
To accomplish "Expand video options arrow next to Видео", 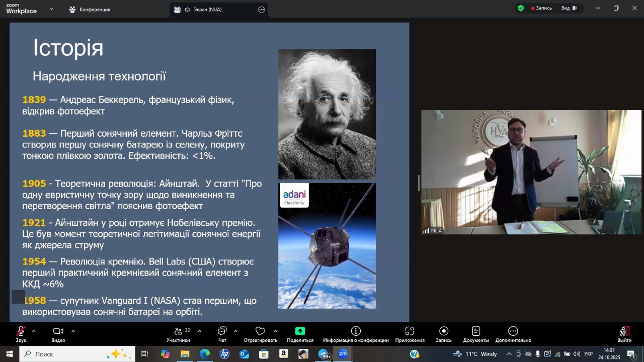I will pos(73,331).
